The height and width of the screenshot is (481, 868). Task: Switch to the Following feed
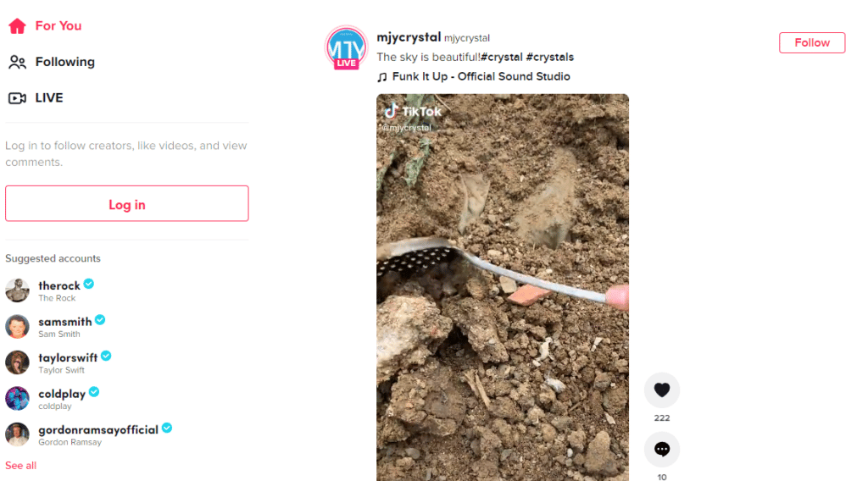[64, 62]
